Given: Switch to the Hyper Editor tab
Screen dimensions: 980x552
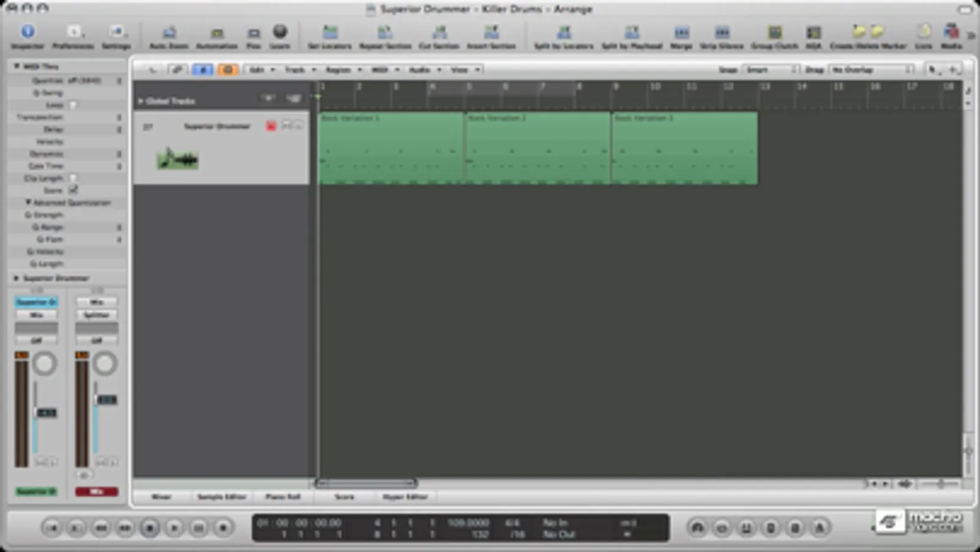Looking at the screenshot, I should (405, 497).
